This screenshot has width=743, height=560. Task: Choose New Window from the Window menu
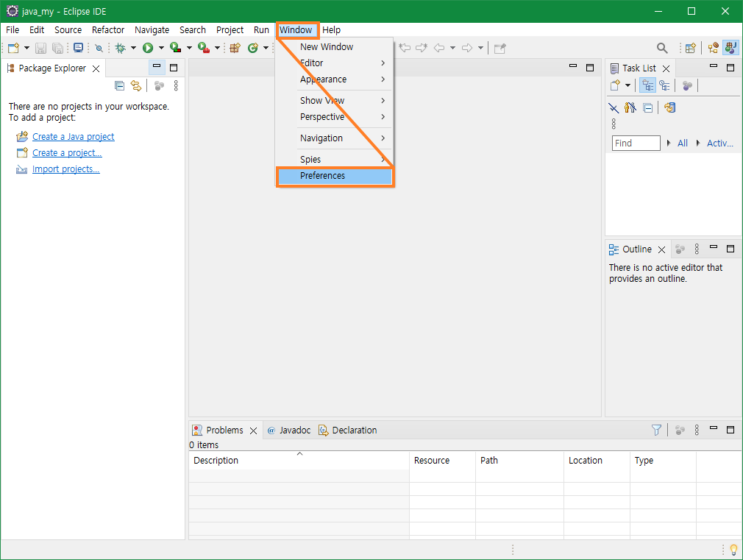[335, 47]
